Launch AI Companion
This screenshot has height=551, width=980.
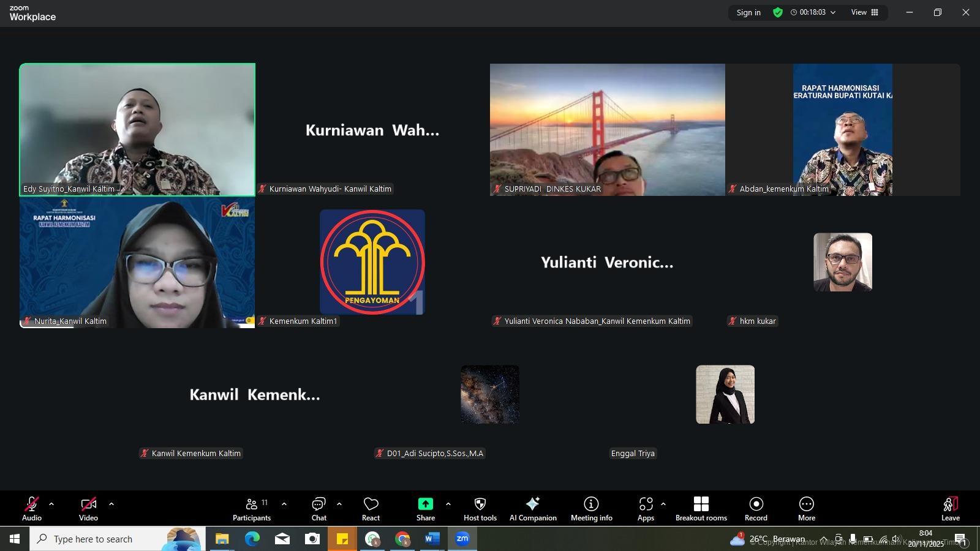533,508
